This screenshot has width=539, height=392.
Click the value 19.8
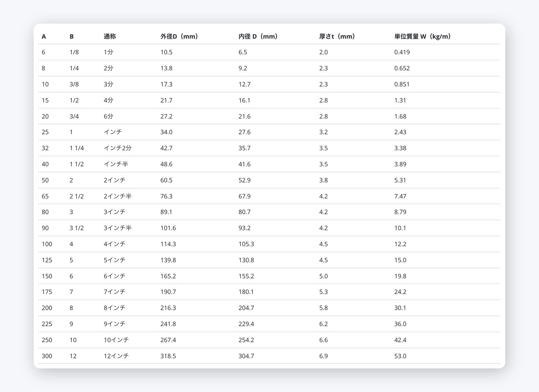(x=400, y=276)
